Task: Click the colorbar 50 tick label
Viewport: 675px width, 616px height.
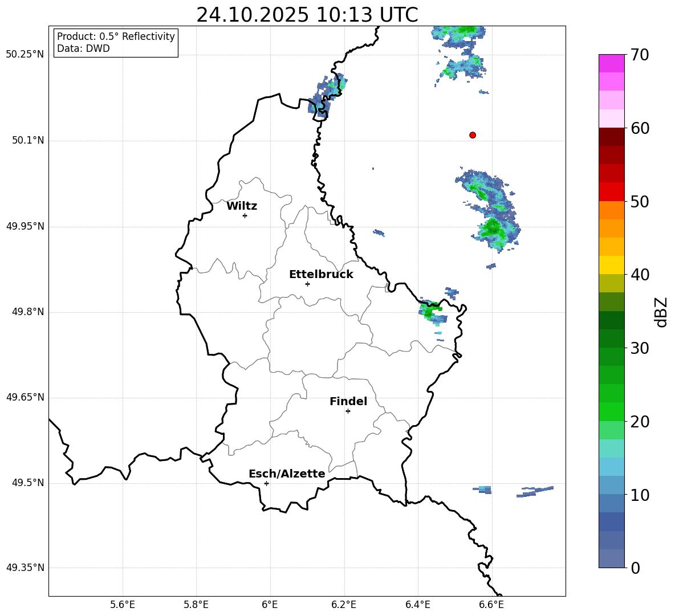Action: [640, 201]
